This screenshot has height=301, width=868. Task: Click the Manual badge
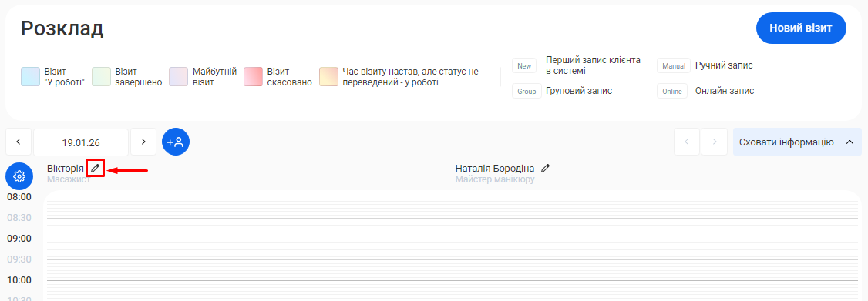[x=675, y=66]
